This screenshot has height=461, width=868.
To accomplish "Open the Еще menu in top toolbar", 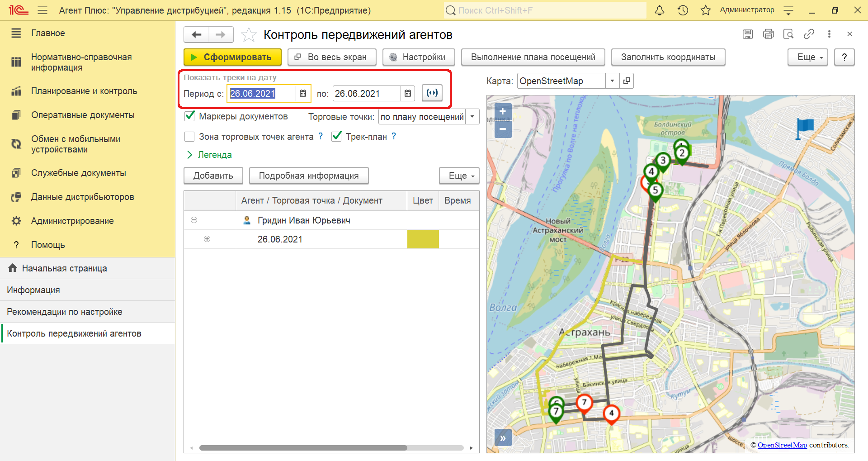I will [807, 57].
